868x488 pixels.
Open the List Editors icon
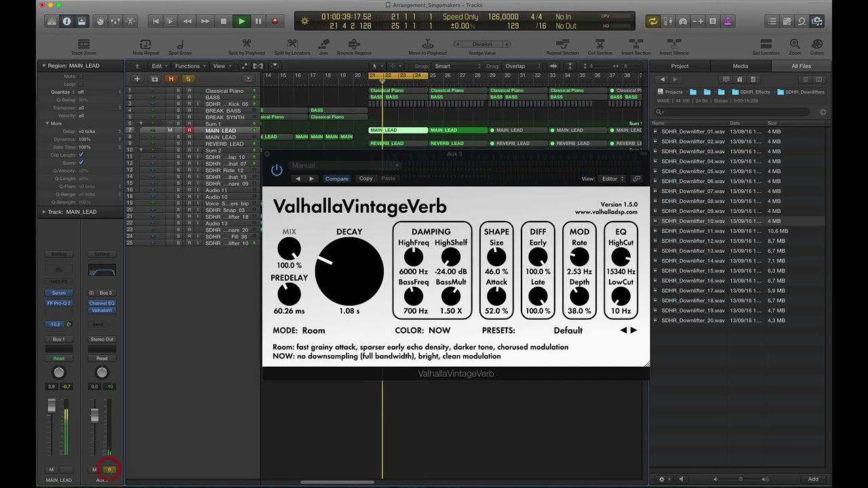coord(772,21)
